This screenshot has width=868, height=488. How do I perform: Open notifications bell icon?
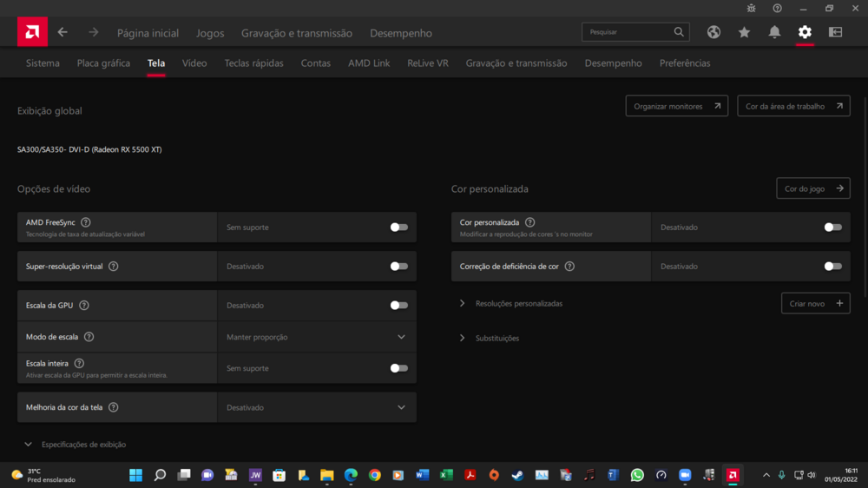point(774,32)
